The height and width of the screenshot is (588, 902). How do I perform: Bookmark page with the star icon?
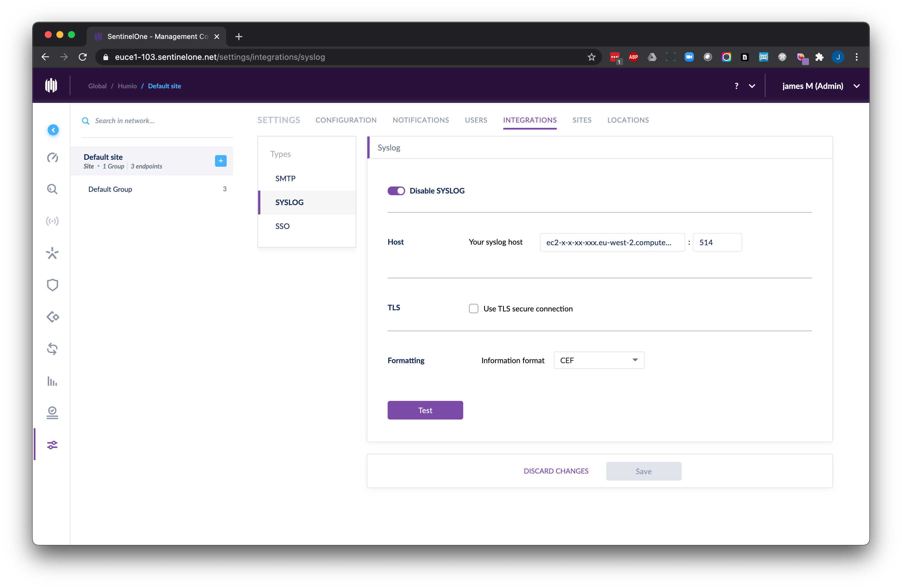tap(591, 57)
